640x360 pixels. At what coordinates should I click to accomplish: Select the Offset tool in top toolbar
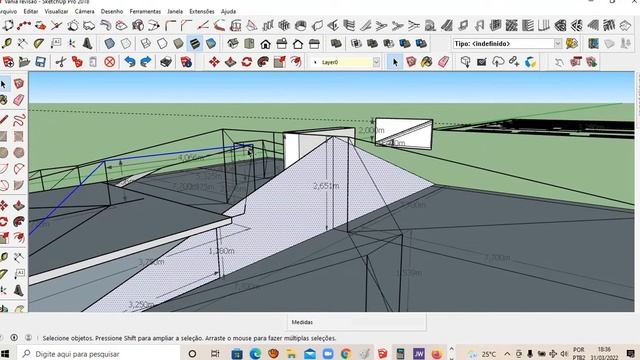tap(296, 62)
